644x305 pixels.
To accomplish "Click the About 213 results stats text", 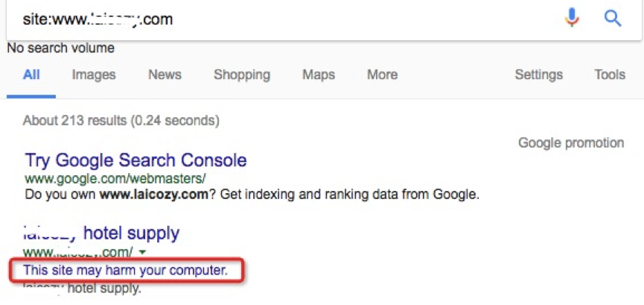I will 121,120.
